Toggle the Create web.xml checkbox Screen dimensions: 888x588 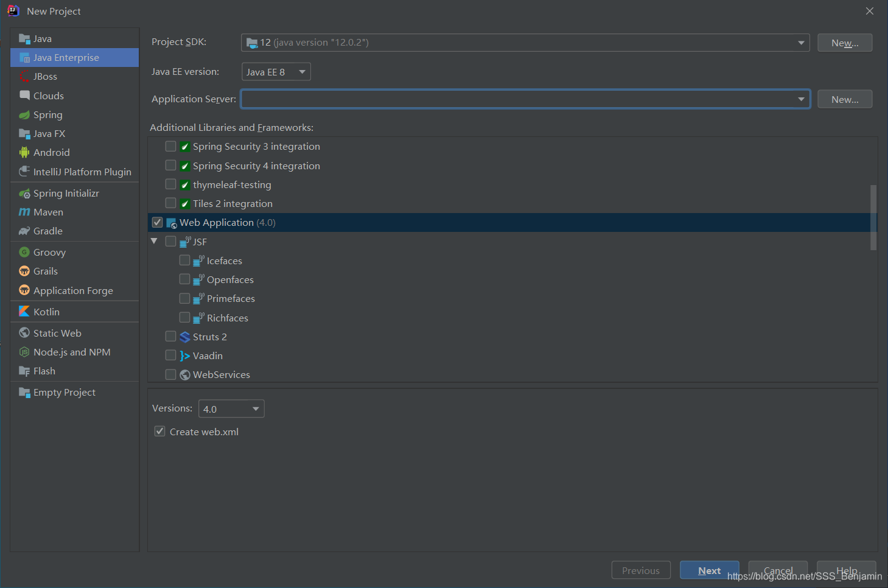tap(160, 432)
